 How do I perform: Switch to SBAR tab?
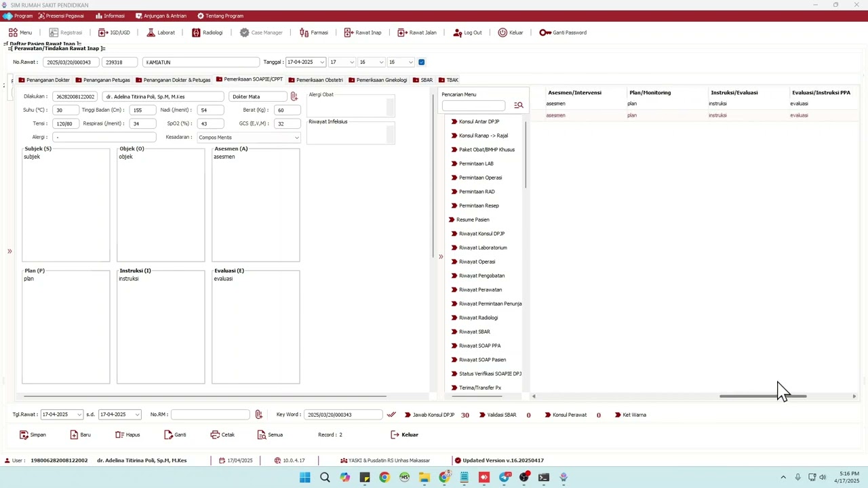click(422, 80)
